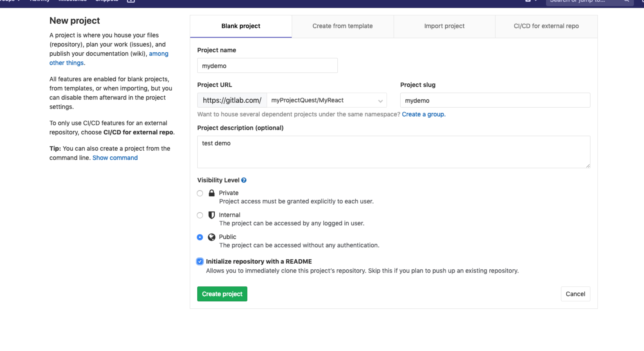
Task: Switch to Create from template tab
Action: (x=342, y=26)
